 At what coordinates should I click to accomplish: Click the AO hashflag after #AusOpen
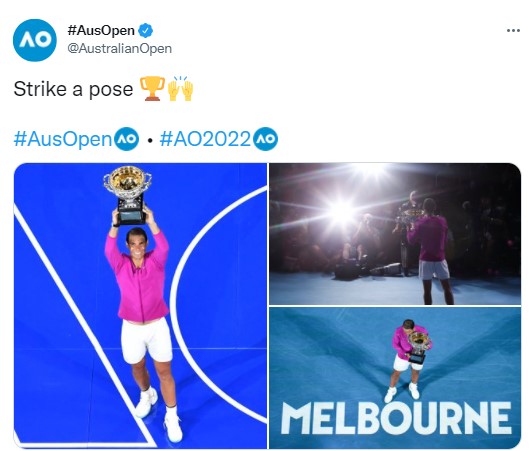[x=126, y=139]
